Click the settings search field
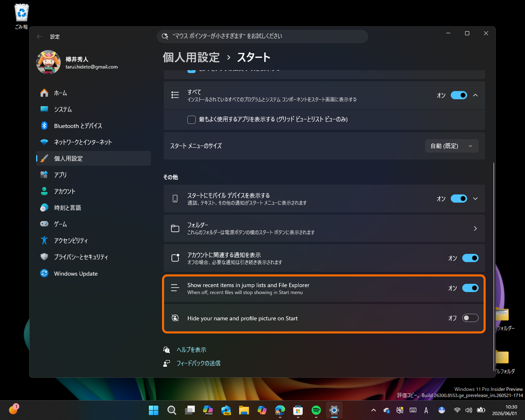Viewport: 525px width, 420px height. (x=262, y=36)
